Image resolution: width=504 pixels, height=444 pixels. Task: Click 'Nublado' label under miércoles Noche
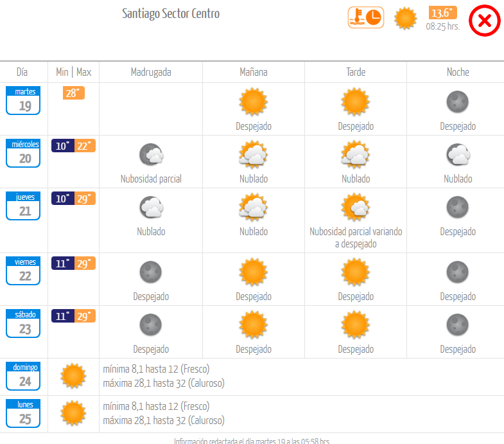[458, 179]
